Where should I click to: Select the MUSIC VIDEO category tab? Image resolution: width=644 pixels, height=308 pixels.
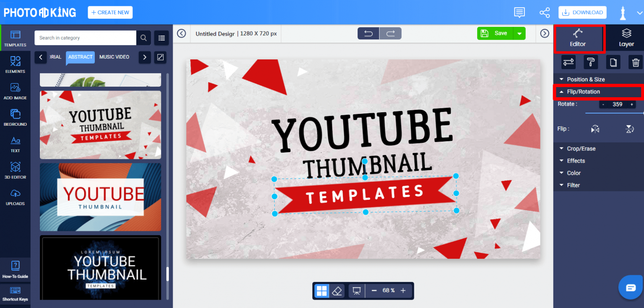point(114,57)
